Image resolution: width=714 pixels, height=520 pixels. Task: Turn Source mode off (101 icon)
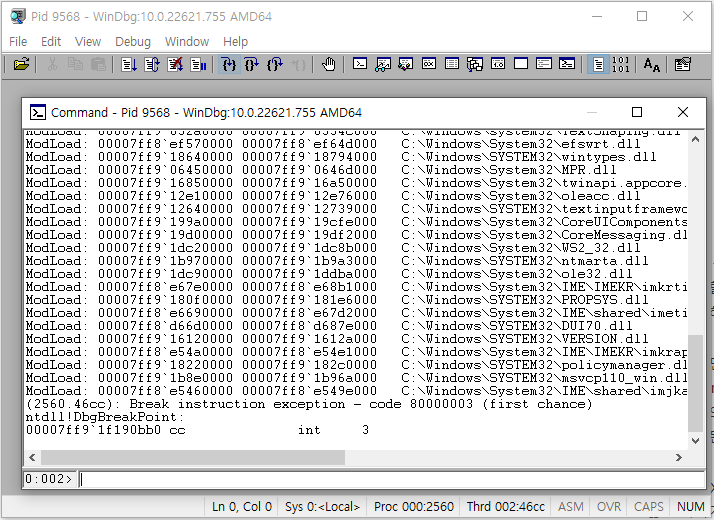(621, 65)
